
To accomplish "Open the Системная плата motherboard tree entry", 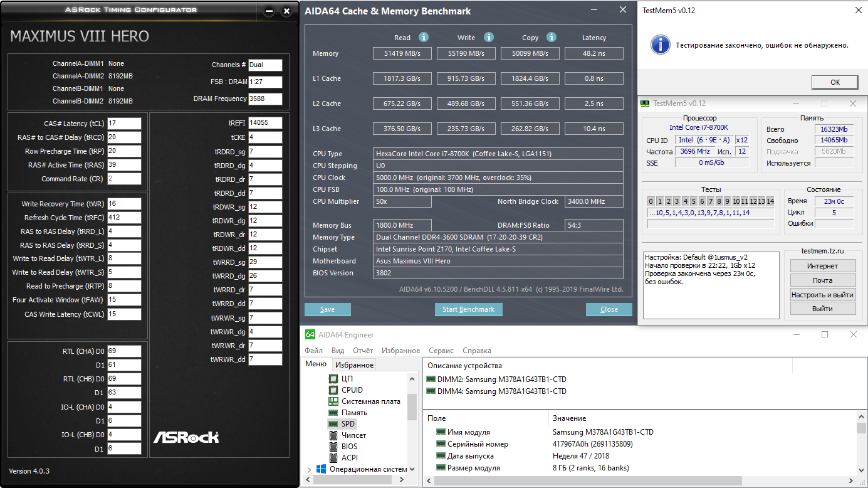I will 365,401.
